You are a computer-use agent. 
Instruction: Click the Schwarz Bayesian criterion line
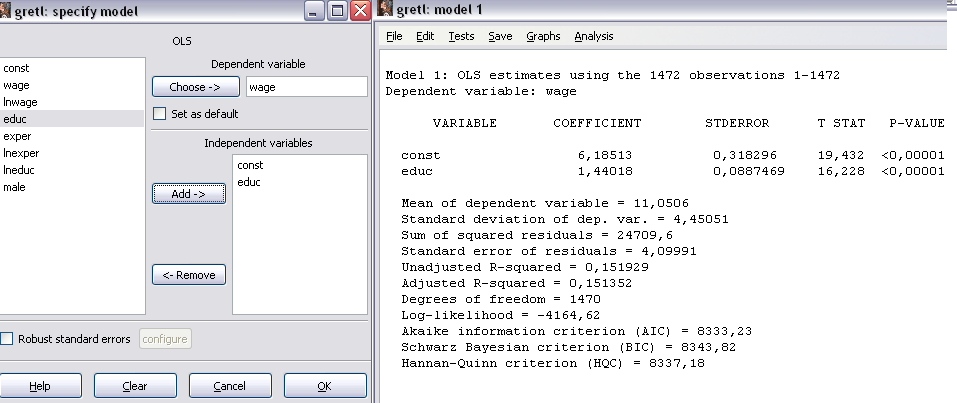[x=569, y=347]
